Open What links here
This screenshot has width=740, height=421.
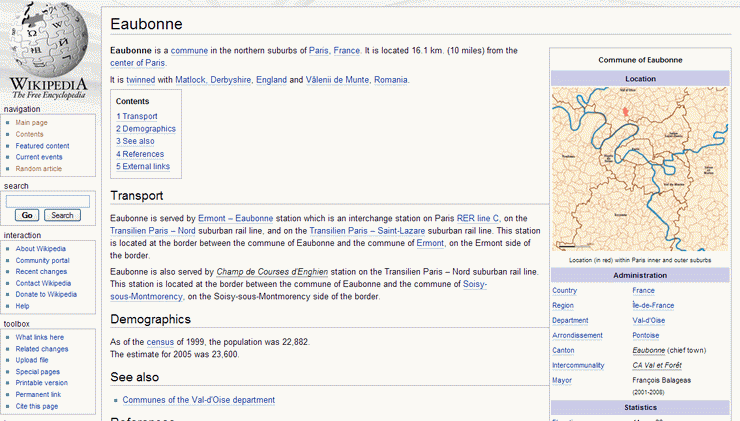click(40, 337)
